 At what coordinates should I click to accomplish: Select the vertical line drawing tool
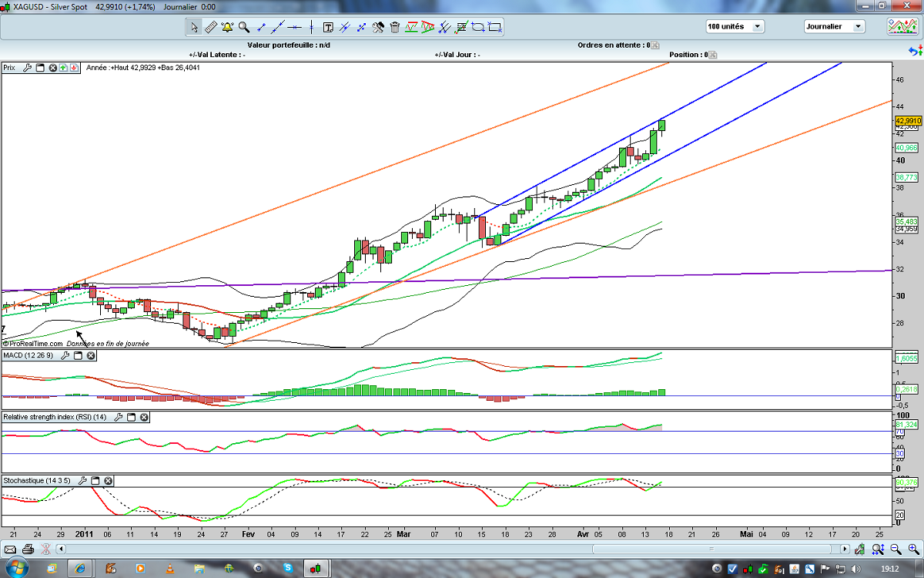click(311, 27)
